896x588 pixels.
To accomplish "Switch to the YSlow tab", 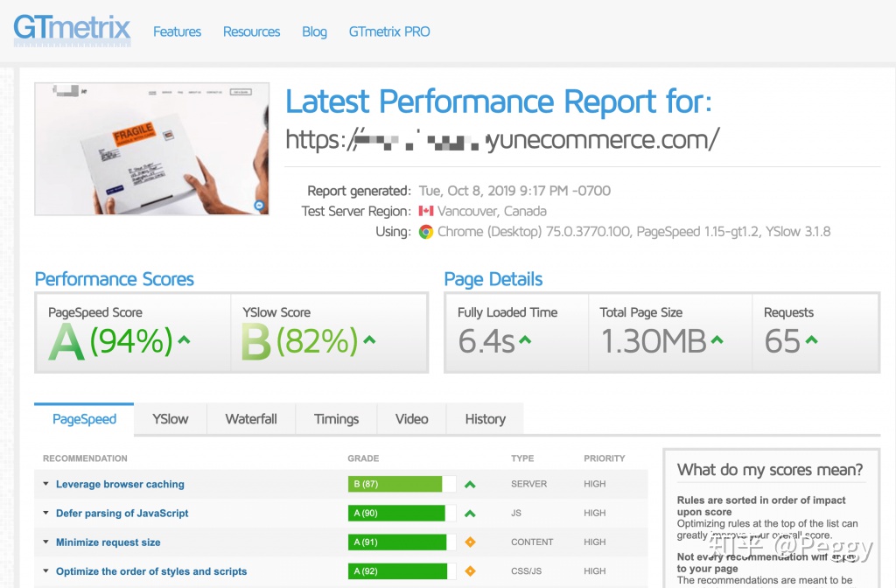I will coord(170,419).
